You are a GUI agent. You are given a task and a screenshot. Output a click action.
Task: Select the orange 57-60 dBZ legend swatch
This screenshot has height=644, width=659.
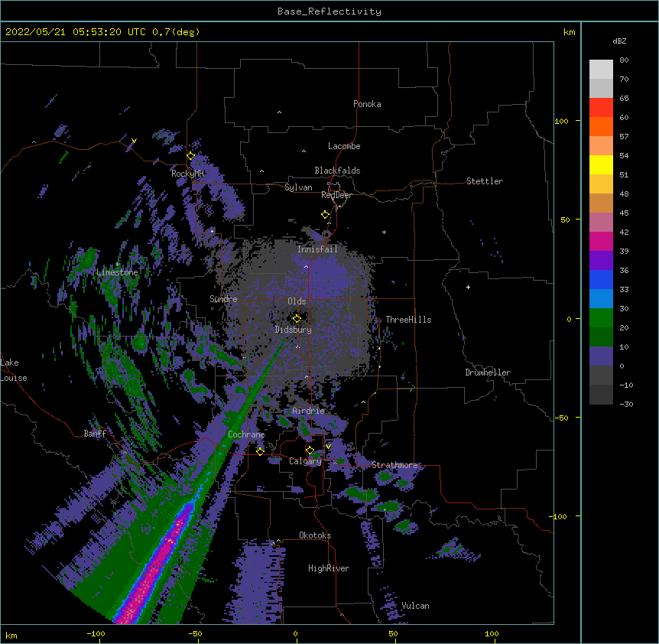(601, 126)
